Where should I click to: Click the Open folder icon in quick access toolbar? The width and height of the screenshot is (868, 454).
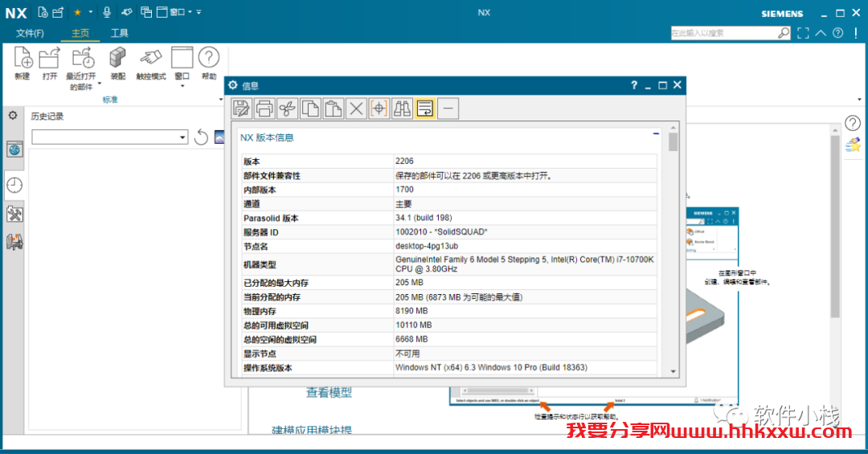58,11
